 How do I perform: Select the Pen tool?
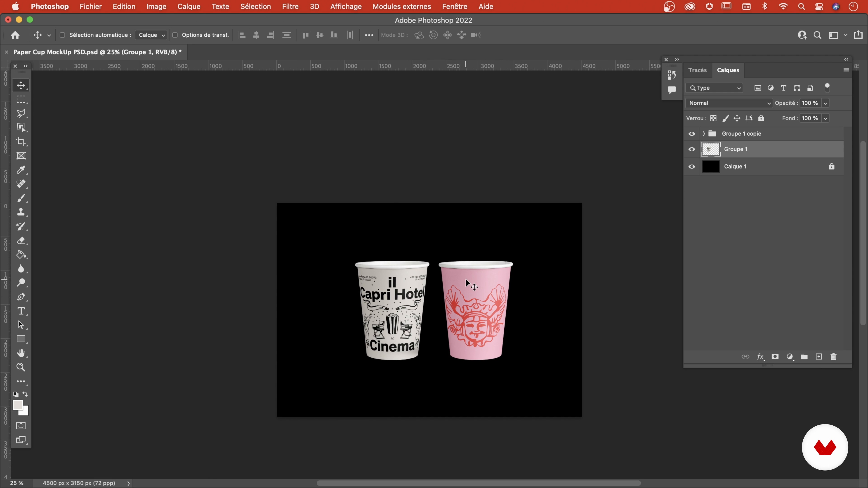21,297
